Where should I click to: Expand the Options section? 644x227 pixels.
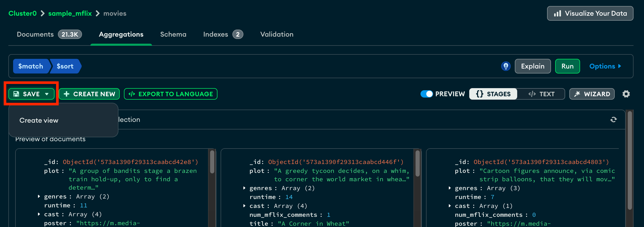click(605, 66)
